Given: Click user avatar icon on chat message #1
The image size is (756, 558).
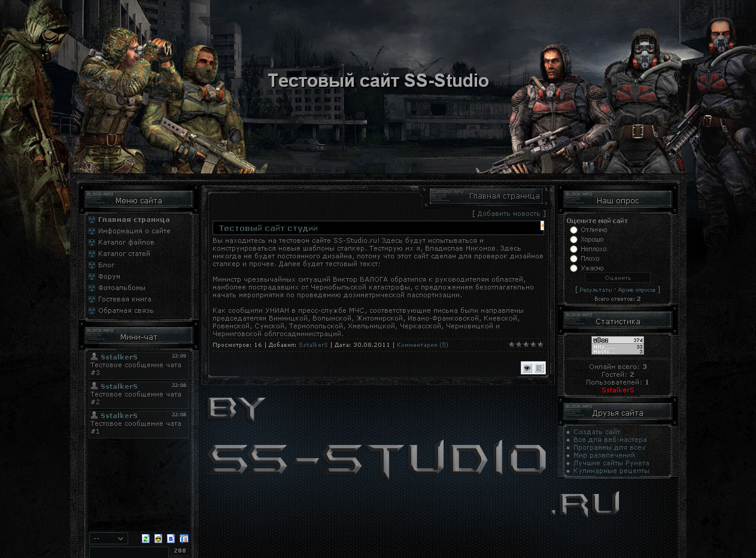Looking at the screenshot, I should [95, 415].
